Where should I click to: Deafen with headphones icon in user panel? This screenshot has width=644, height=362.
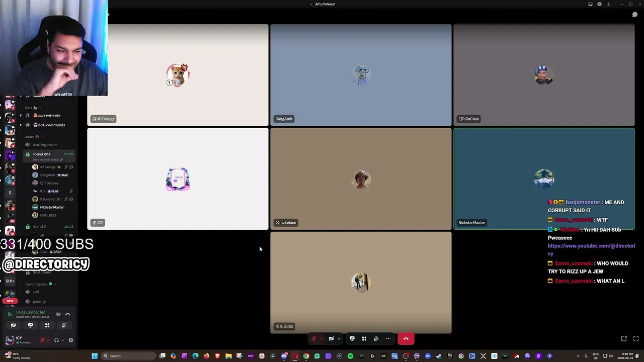pyautogui.click(x=56, y=340)
